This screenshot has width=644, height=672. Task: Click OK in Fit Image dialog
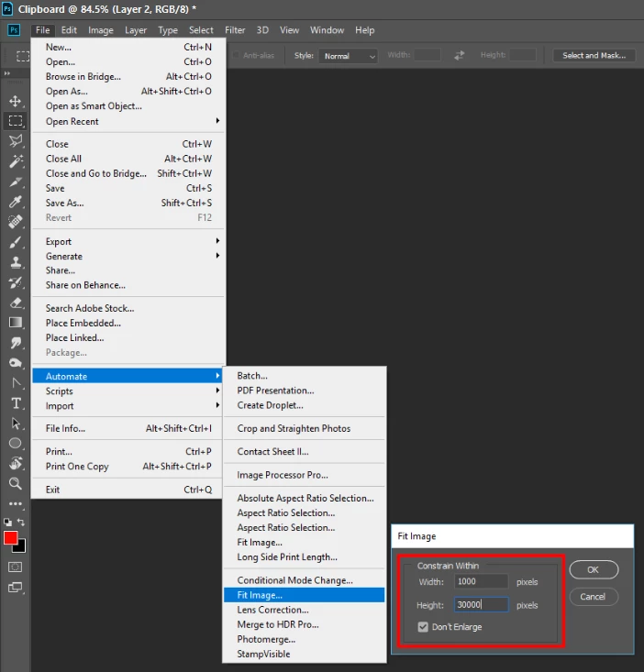[x=594, y=569]
